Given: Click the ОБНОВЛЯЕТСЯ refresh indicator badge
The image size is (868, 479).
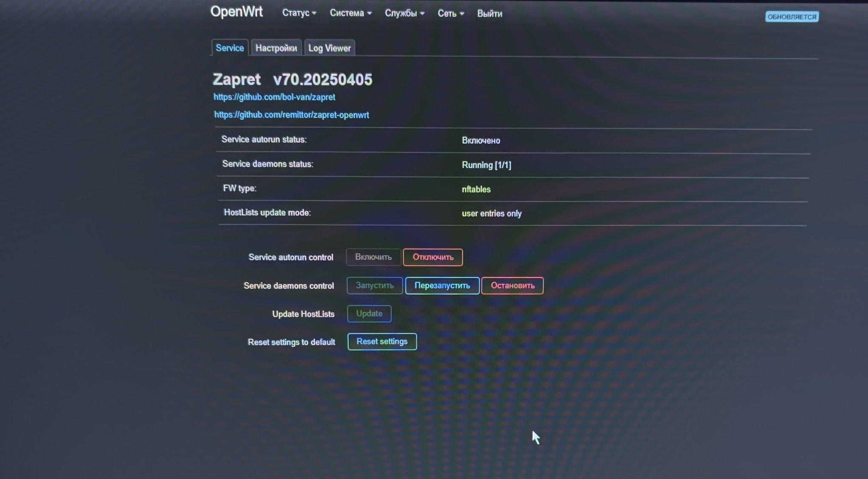Looking at the screenshot, I should coord(791,17).
